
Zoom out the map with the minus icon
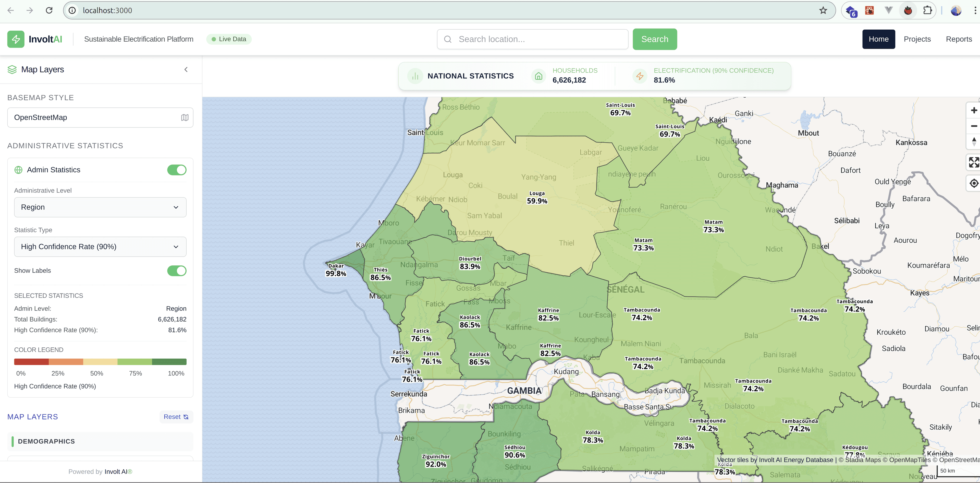point(974,126)
